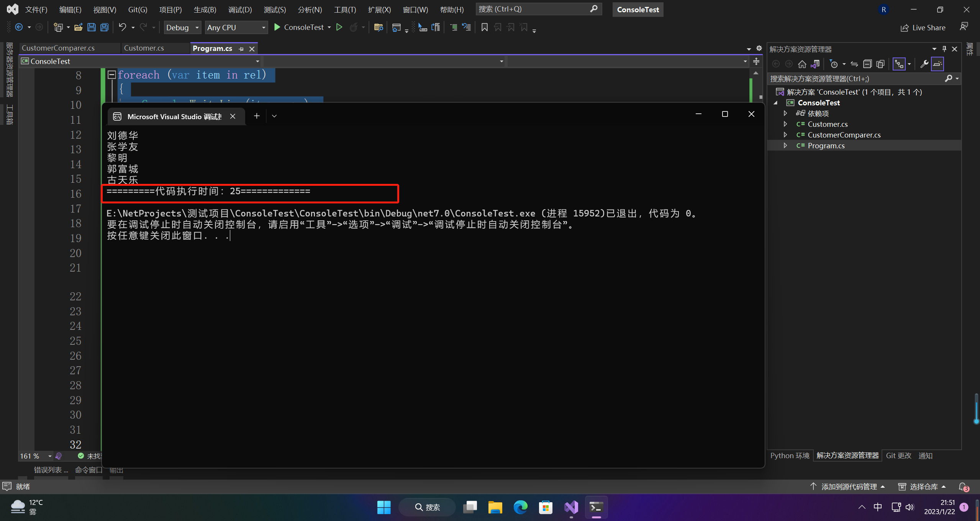Click Collapse All in Solution Explorer toolbar
This screenshot has height=521, width=980.
coord(867,64)
